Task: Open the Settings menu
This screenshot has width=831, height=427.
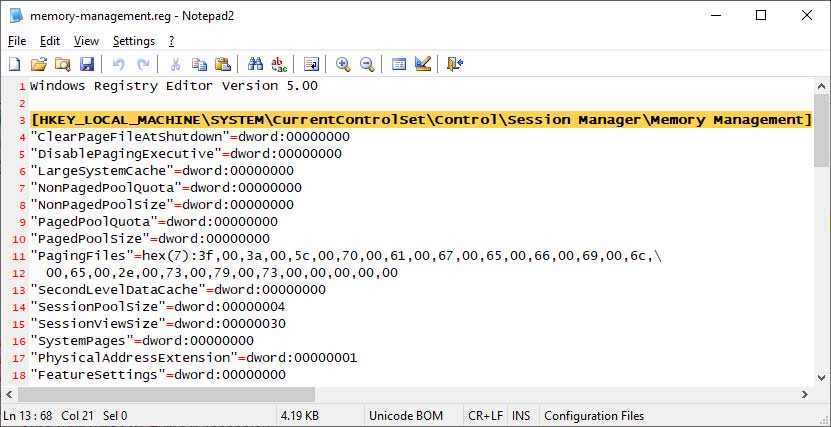Action: coord(134,41)
